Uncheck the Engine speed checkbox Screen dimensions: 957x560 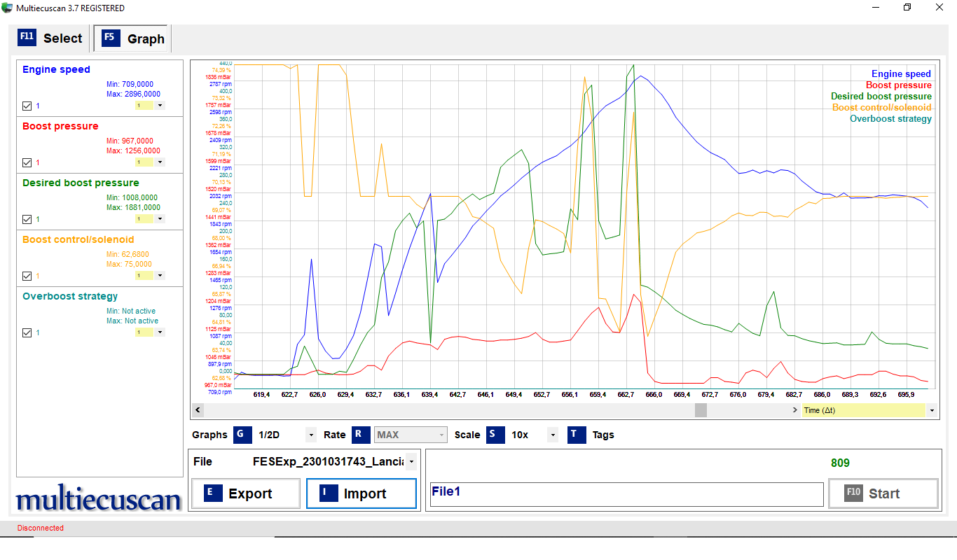click(27, 106)
